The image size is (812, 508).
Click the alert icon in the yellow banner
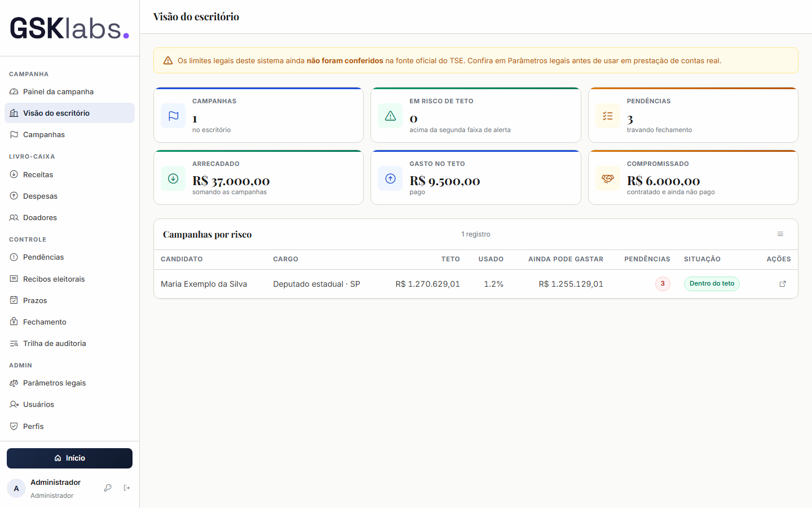pyautogui.click(x=168, y=60)
